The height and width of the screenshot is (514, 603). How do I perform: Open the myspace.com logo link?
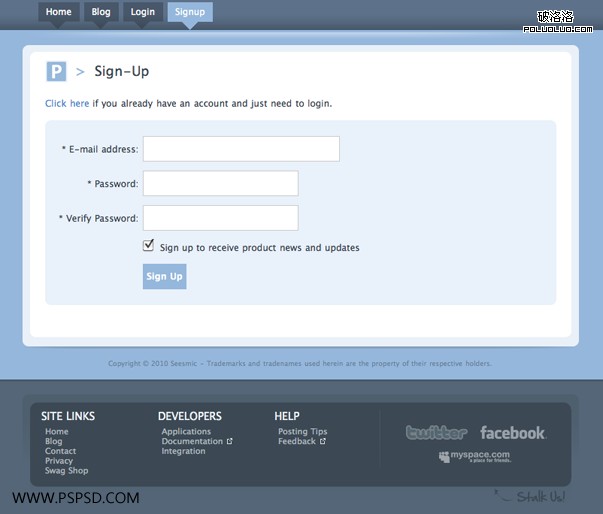pos(473,457)
